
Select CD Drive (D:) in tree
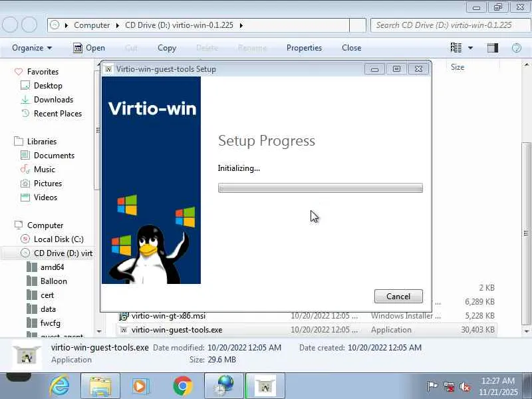tap(63, 253)
